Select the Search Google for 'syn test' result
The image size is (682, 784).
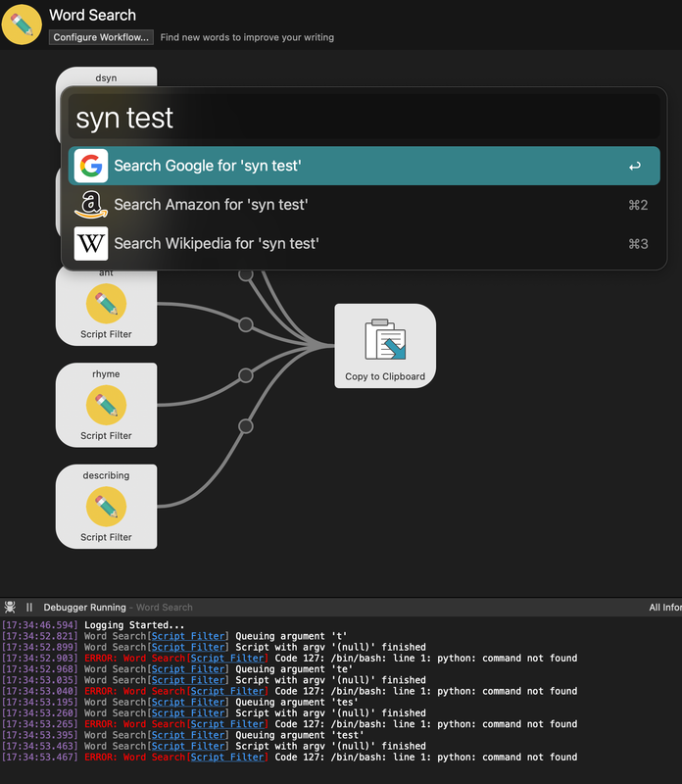click(364, 166)
